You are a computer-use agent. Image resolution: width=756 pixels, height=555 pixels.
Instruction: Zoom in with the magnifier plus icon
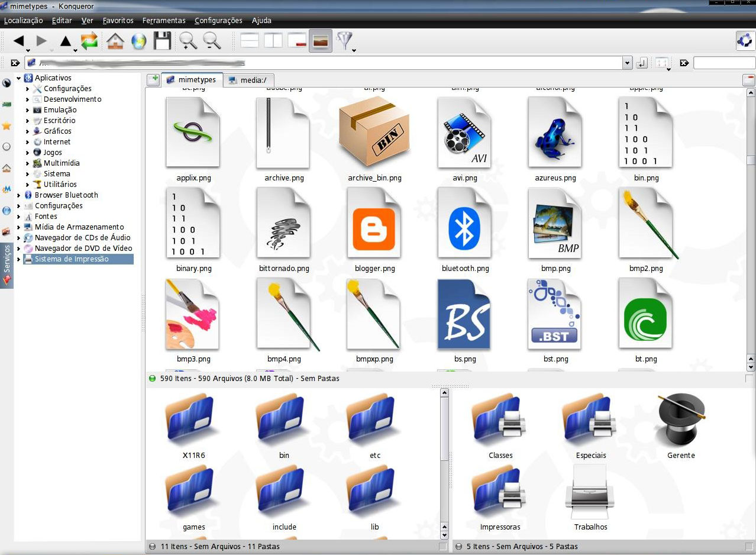click(x=188, y=41)
